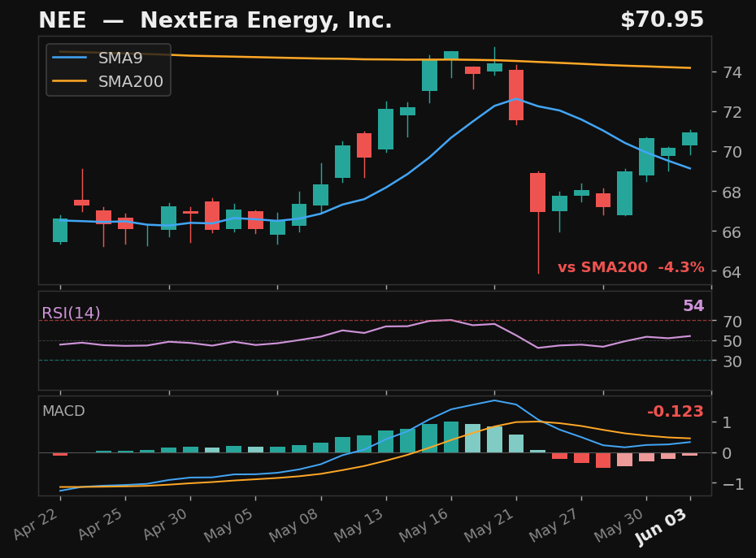Click the RSI(14) panel label
756x558 pixels.
click(71, 314)
